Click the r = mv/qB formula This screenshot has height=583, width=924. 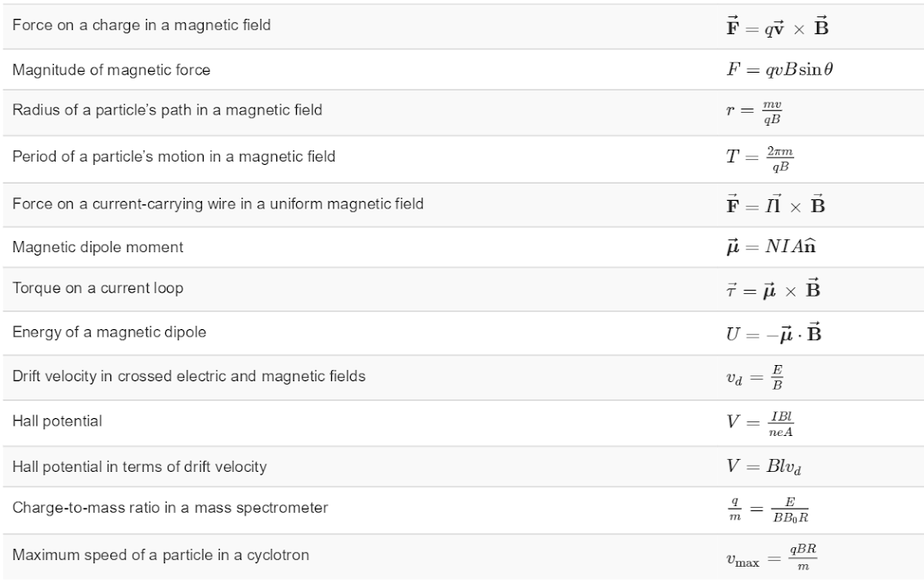tap(755, 112)
